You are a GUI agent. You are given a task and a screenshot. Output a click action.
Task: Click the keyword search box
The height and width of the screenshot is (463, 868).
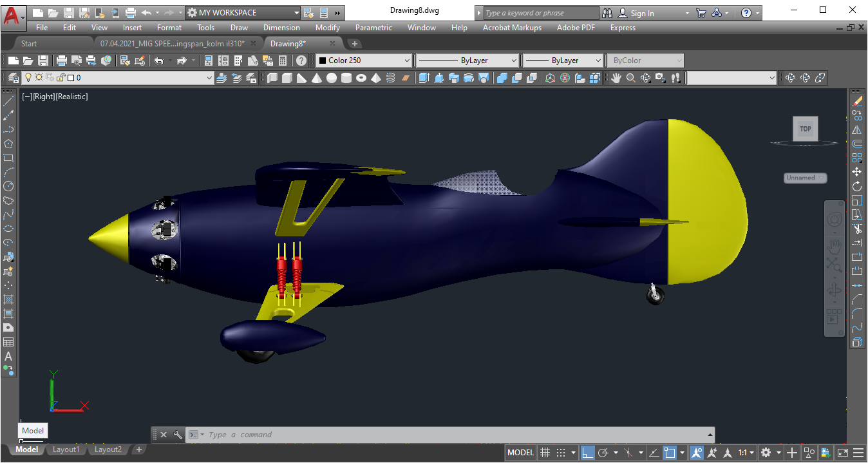pyautogui.click(x=541, y=13)
